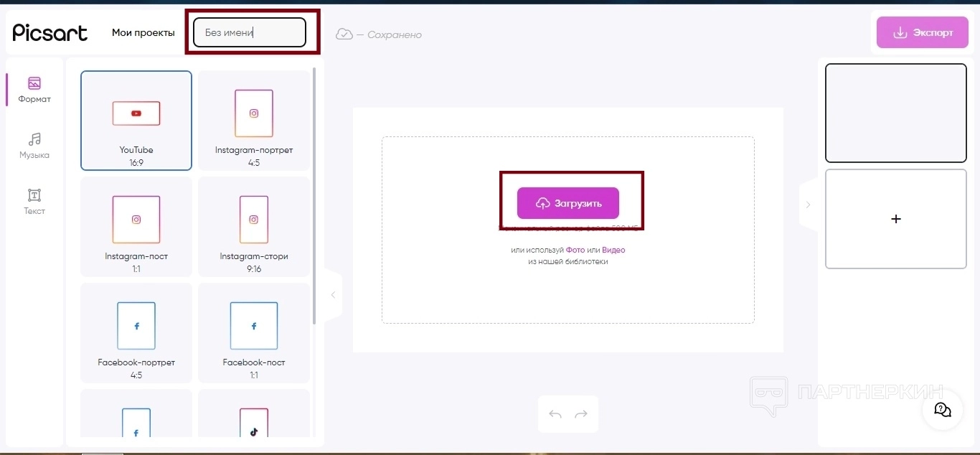The height and width of the screenshot is (455, 980).
Task: Click the Facebook icon in Facebook-портрет card
Action: [136, 326]
